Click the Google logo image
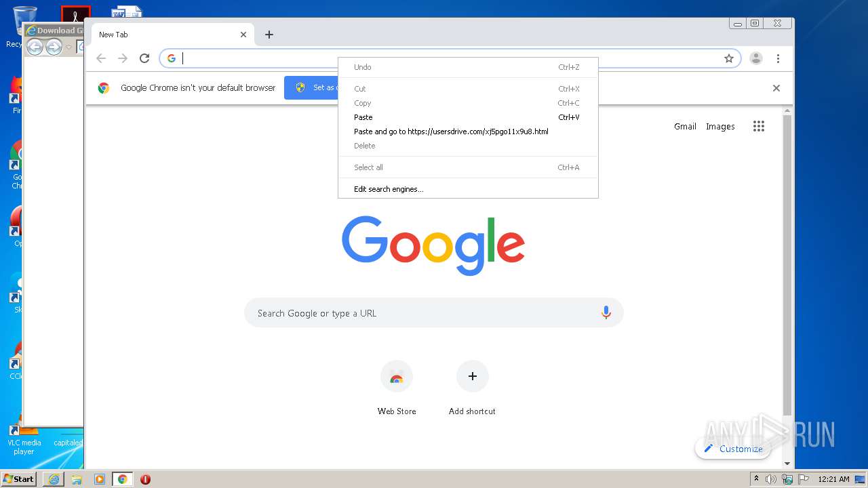The height and width of the screenshot is (488, 868). coord(433,245)
